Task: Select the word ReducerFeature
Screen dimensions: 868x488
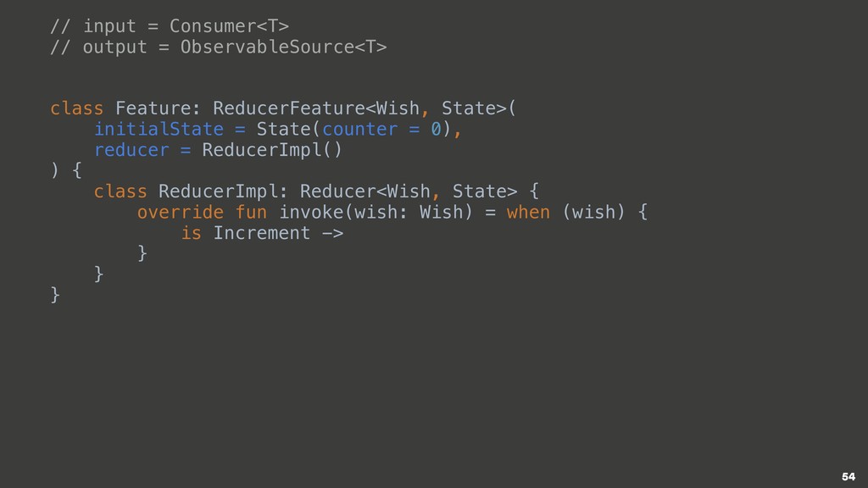Action: pyautogui.click(x=289, y=108)
